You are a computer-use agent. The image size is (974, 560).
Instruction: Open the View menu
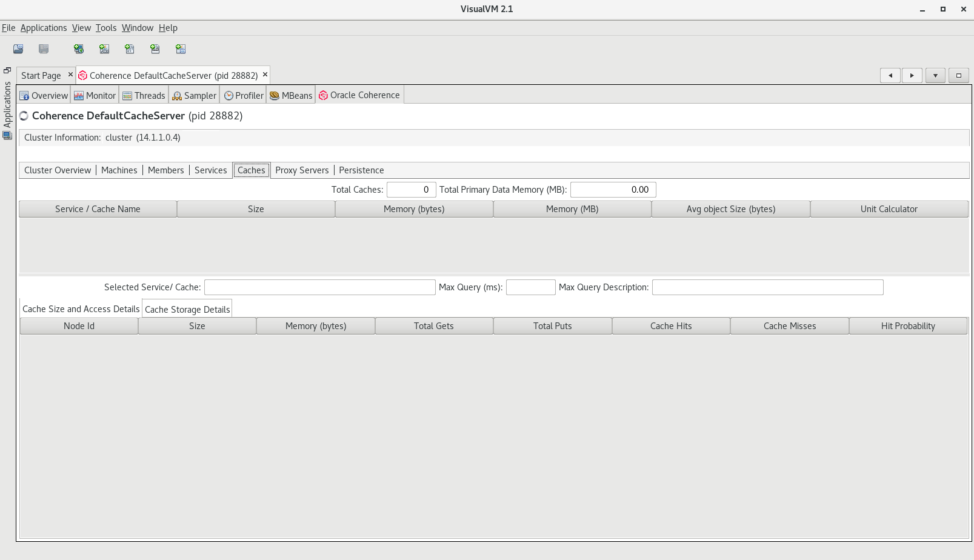coord(81,28)
